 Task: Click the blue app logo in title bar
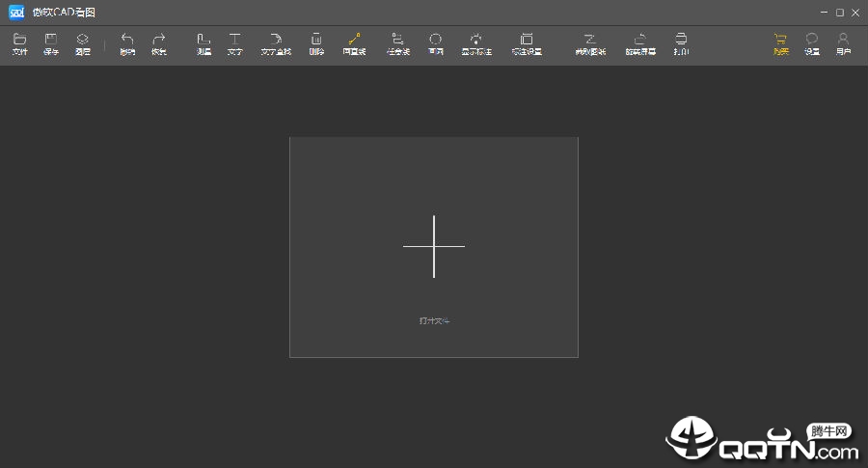pyautogui.click(x=16, y=13)
